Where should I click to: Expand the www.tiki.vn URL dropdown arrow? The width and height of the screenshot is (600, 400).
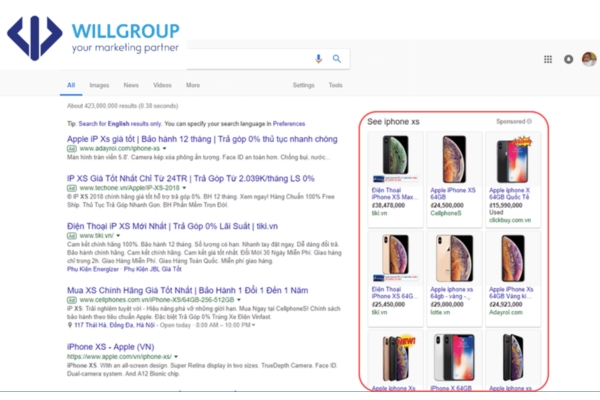(118, 236)
